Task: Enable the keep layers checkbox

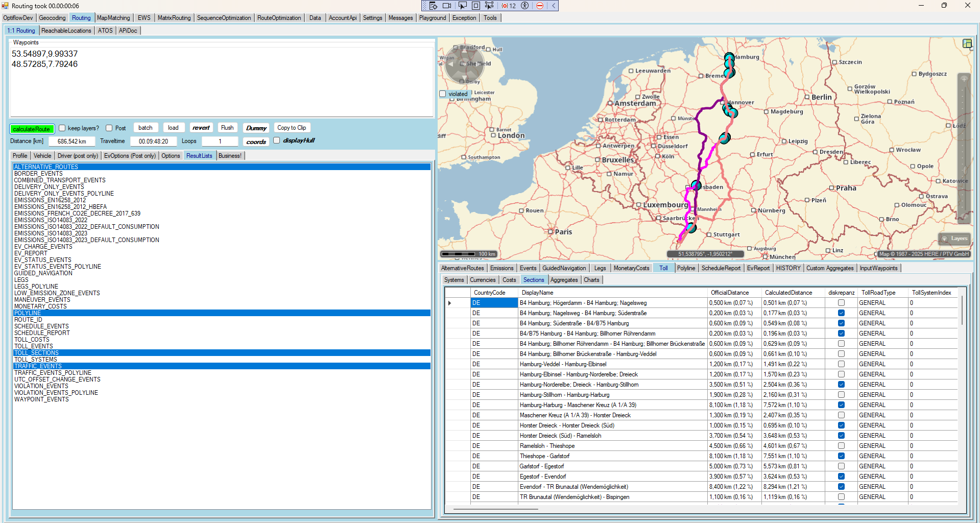Action: tap(62, 128)
